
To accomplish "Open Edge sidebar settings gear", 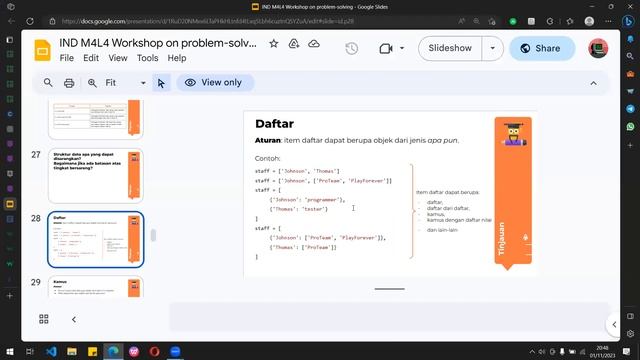I will 630,333.
